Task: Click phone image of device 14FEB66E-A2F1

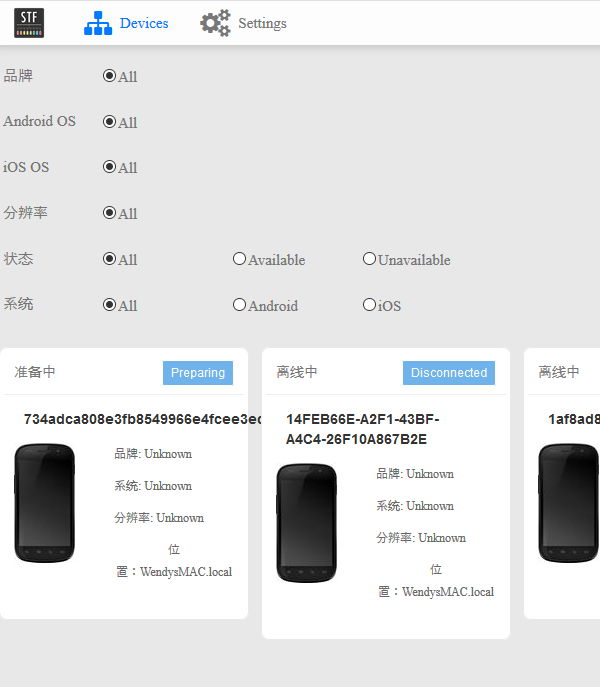Action: [306, 523]
